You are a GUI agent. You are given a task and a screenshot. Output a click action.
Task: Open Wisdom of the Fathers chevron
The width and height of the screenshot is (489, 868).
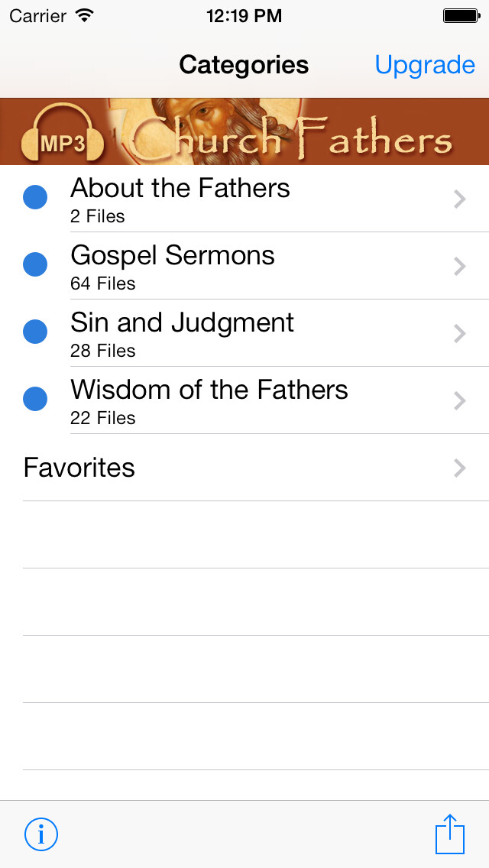click(459, 400)
